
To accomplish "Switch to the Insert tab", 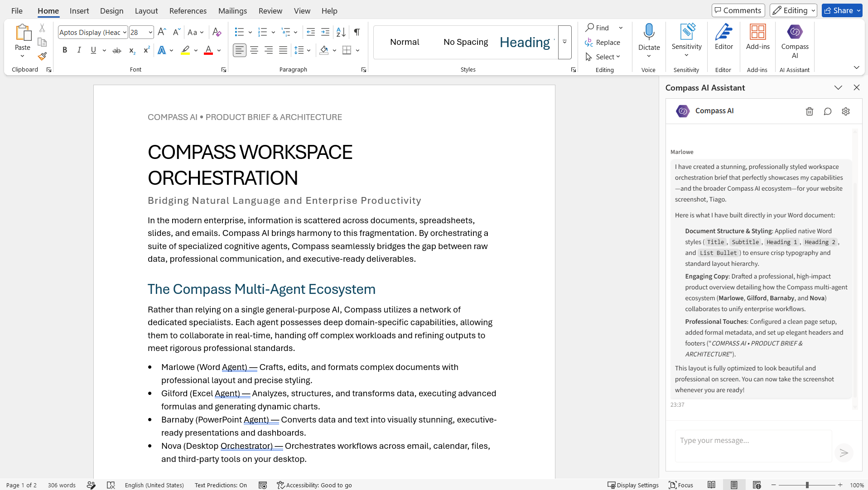I will pyautogui.click(x=79, y=11).
